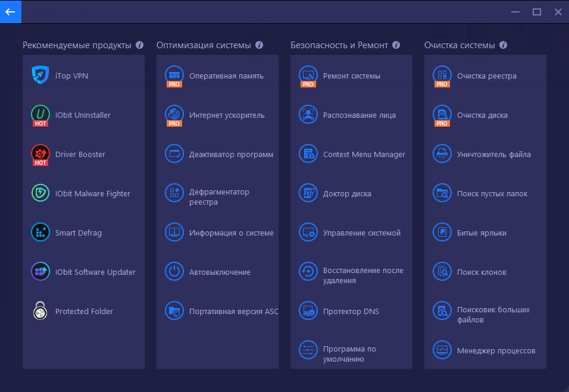Click the Менеджер процессов label
569x392 pixels.
point(496,351)
